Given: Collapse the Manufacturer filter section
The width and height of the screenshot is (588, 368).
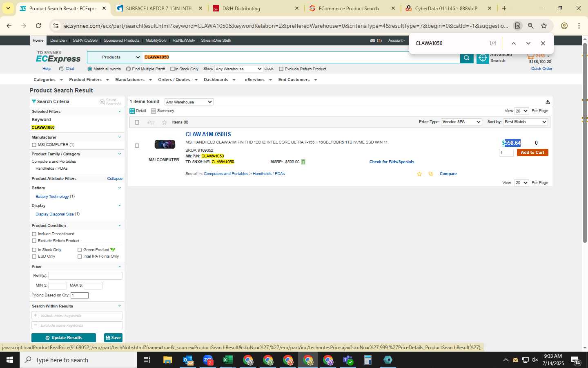Looking at the screenshot, I should [x=120, y=137].
